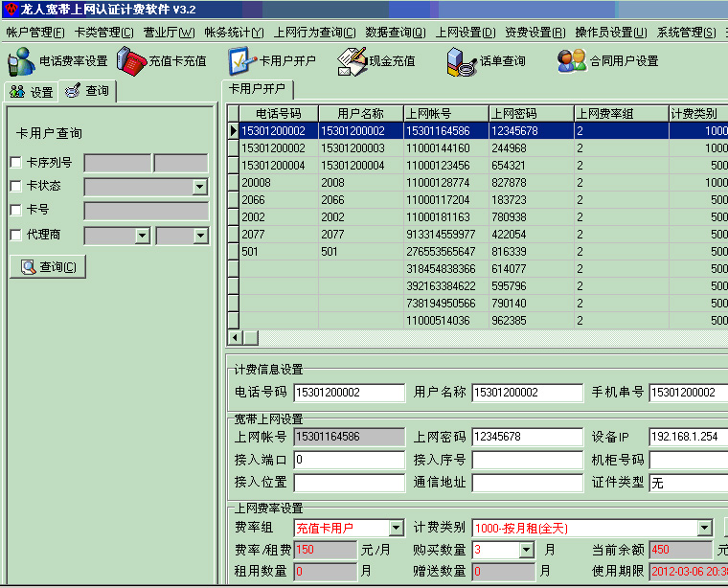The image size is (728, 588).
Task: Click the row selector of highlighted row
Action: [234, 131]
